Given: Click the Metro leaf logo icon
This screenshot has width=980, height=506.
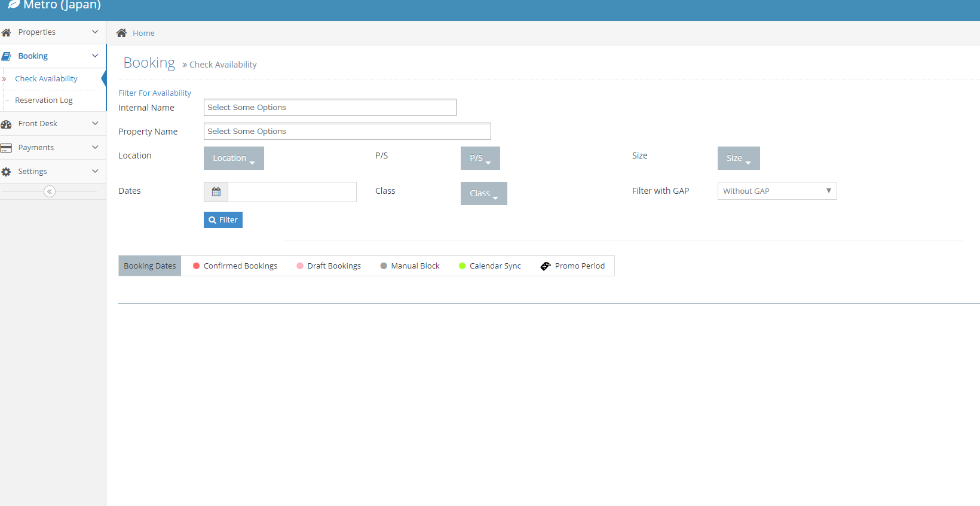Looking at the screenshot, I should pos(14,4).
